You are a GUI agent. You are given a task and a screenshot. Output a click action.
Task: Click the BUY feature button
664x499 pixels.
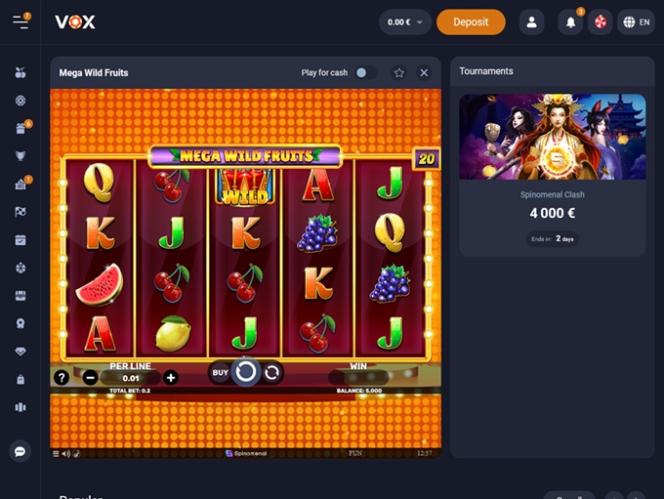[220, 373]
